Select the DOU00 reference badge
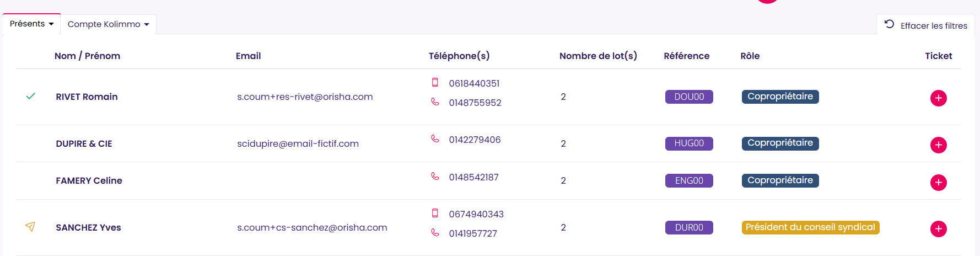The height and width of the screenshot is (256, 980). click(x=689, y=97)
